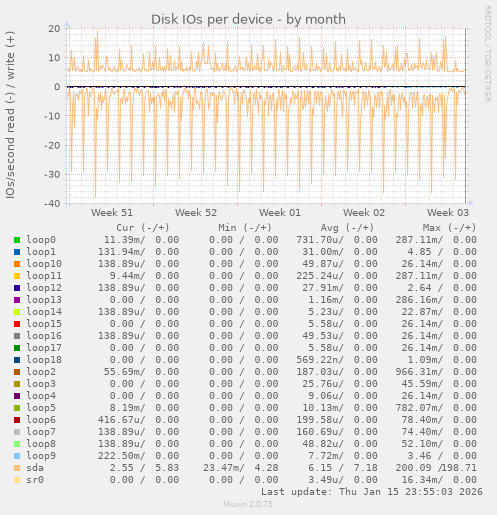Click loop6 current value '416.67u/'
The image size is (497, 515).
coord(122,420)
